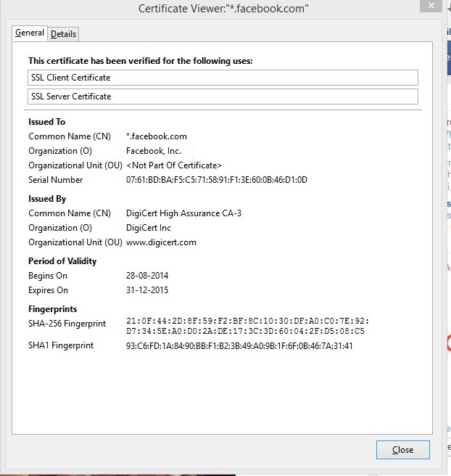The height and width of the screenshot is (476, 451).
Task: Click the Close button
Action: [402, 450]
